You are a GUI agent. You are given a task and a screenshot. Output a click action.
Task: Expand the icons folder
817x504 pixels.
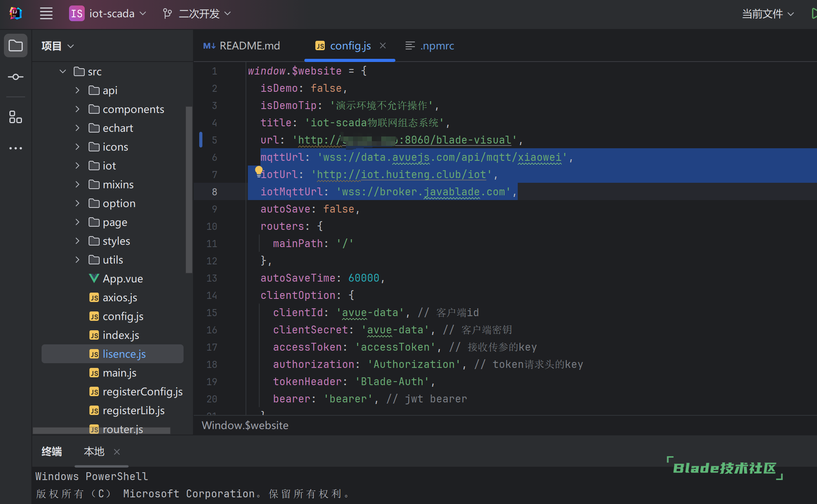[x=77, y=147]
